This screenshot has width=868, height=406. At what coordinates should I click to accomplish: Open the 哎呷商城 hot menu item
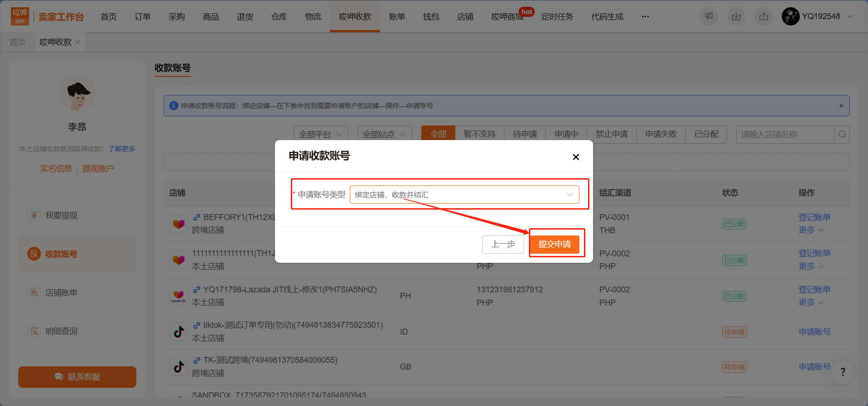coord(507,17)
